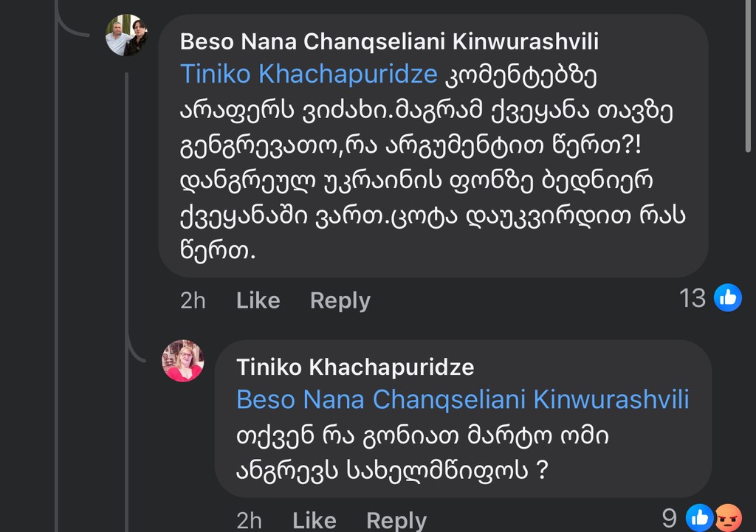Open Beso Nana's profile picture
This screenshot has height=532, width=756.
(126, 35)
